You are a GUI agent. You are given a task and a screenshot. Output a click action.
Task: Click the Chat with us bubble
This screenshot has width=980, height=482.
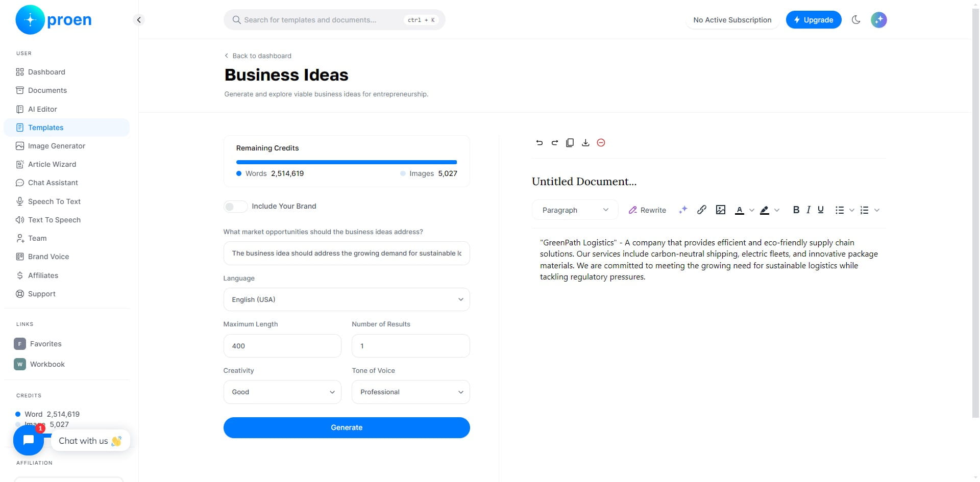pos(90,441)
